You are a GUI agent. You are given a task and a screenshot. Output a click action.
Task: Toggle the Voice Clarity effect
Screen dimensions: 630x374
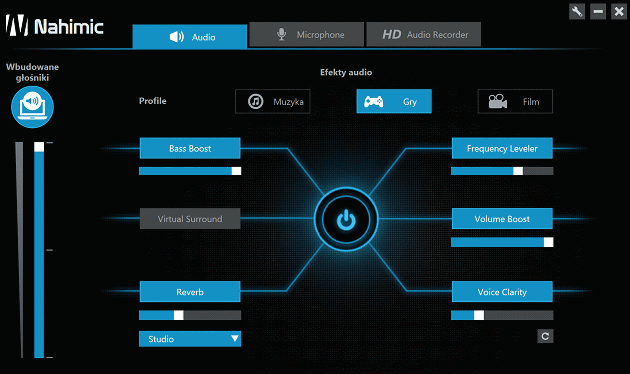pos(502,292)
